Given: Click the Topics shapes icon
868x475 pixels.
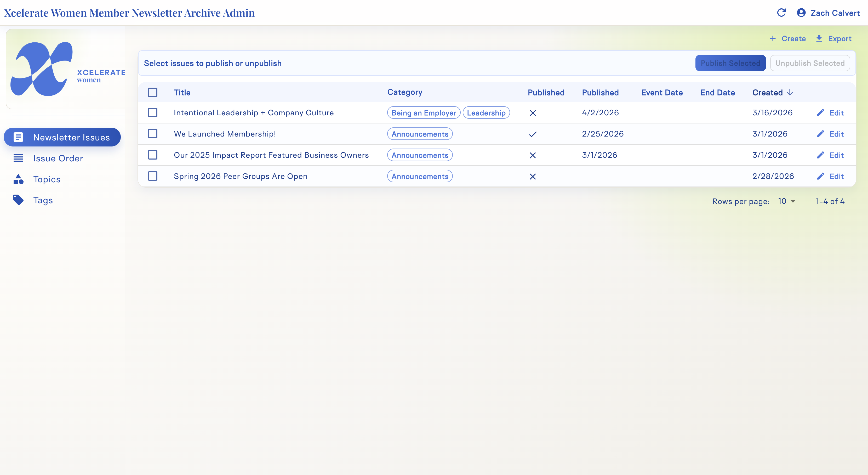Looking at the screenshot, I should coord(18,179).
